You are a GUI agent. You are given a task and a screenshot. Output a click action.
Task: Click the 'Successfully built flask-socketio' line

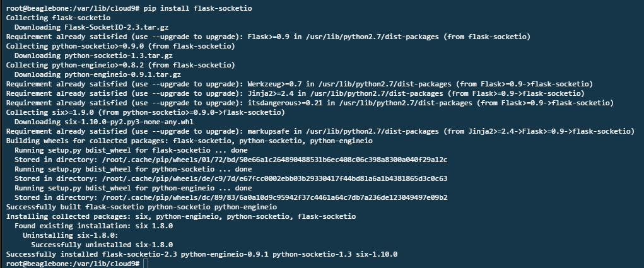click(x=142, y=206)
